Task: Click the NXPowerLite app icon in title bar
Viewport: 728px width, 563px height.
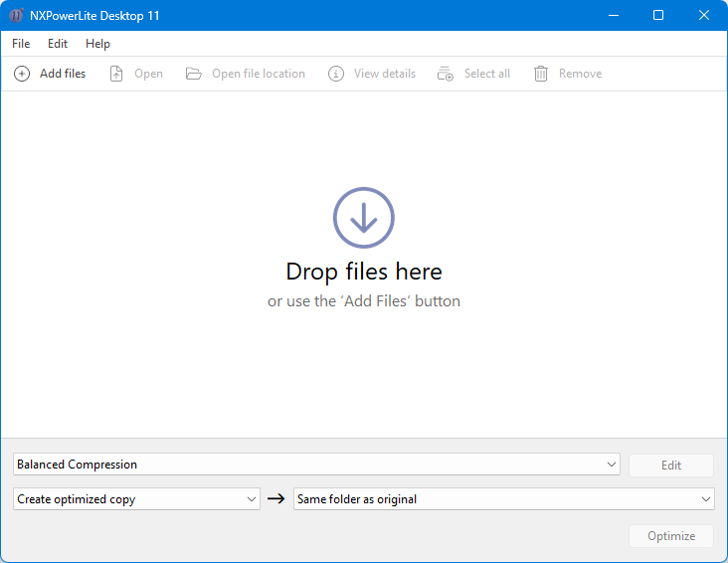Action: [x=17, y=16]
